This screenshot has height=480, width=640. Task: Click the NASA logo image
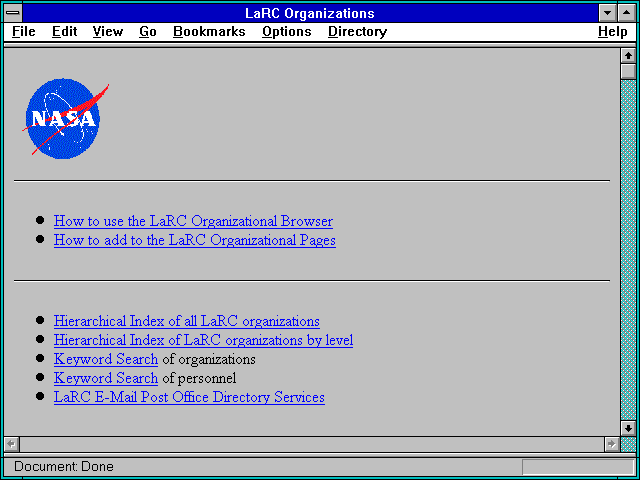(x=65, y=119)
